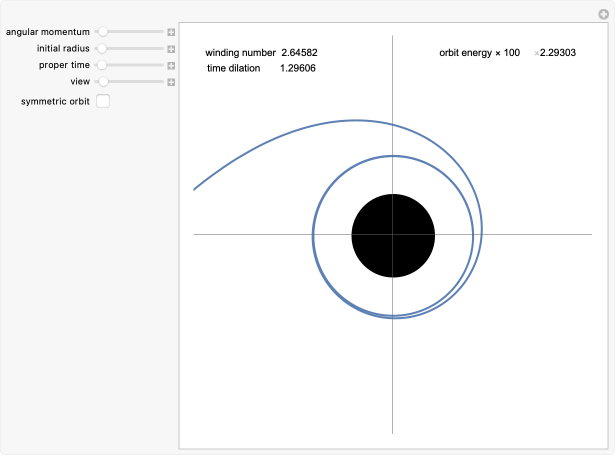
Task: Open the panel options plus icon at top right
Action: click(x=603, y=13)
